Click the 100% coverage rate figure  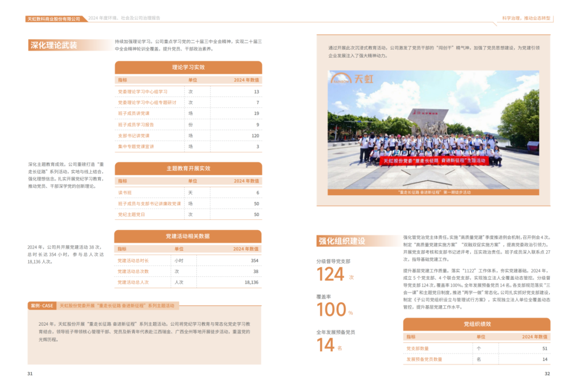coord(332,310)
